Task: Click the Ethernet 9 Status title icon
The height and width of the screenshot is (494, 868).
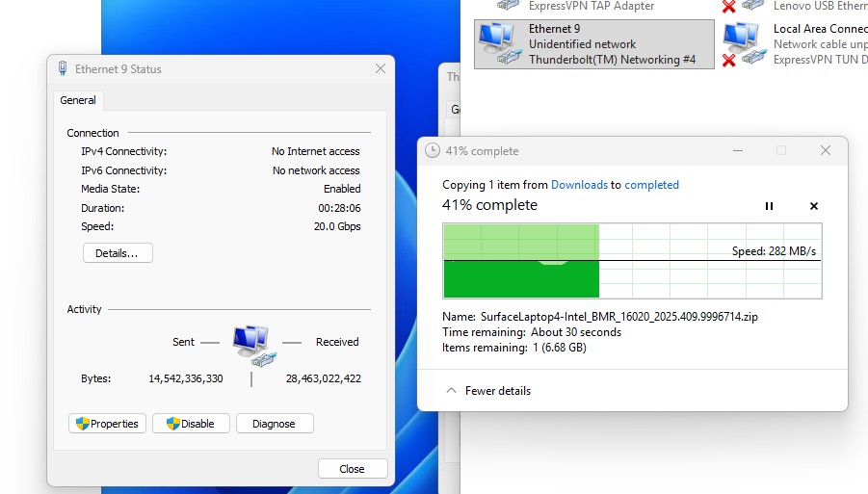Action: (x=63, y=69)
